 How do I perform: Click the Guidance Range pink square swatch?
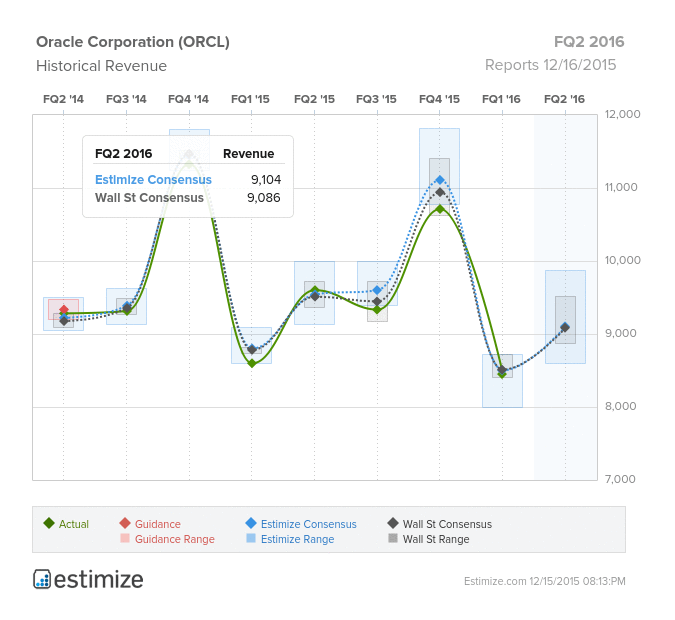[125, 538]
